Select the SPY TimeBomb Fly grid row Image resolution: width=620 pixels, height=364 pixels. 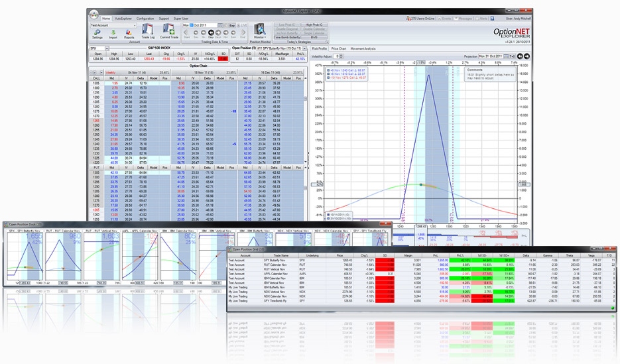pyautogui.click(x=421, y=301)
